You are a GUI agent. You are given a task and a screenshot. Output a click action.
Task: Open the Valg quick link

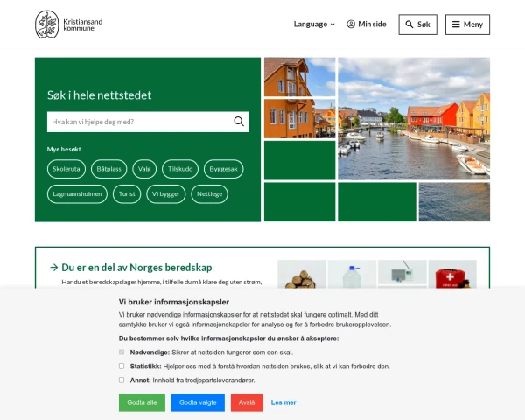144,169
